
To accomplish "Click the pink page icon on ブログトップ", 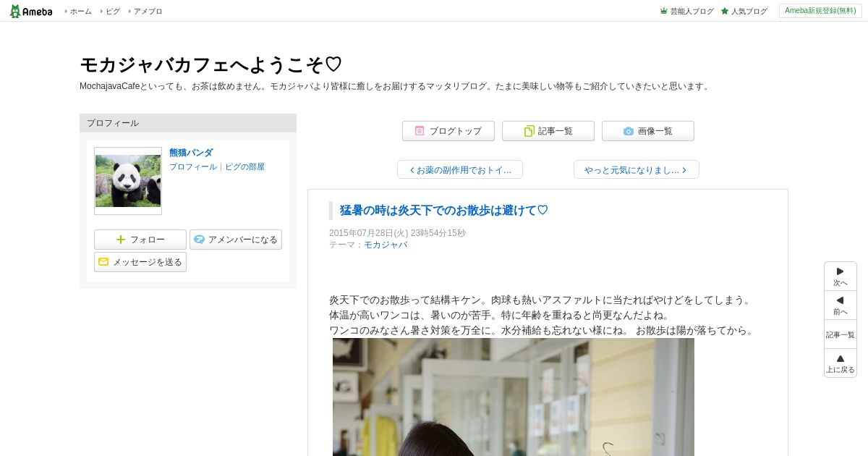I will 420,131.
